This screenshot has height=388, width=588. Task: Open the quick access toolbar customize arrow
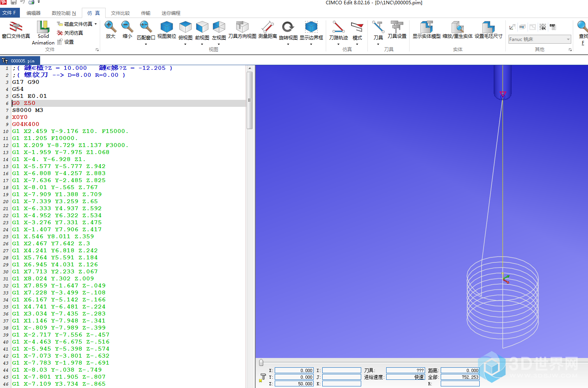(39, 2)
